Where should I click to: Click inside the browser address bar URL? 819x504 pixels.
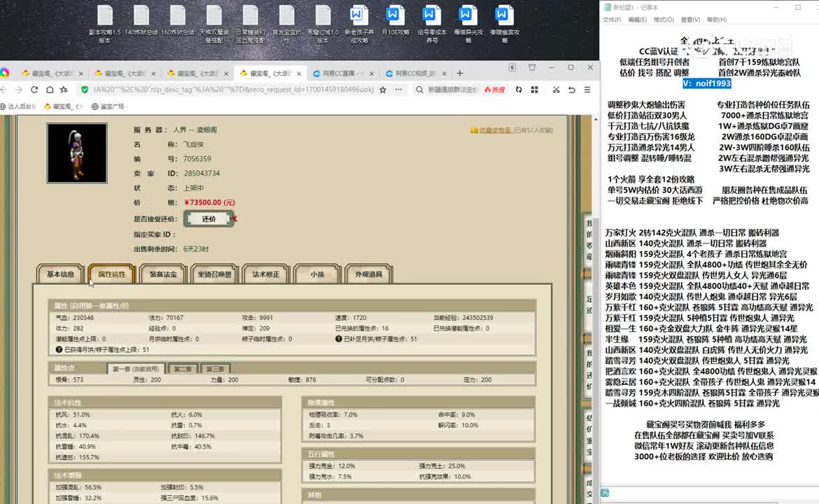tap(233, 90)
